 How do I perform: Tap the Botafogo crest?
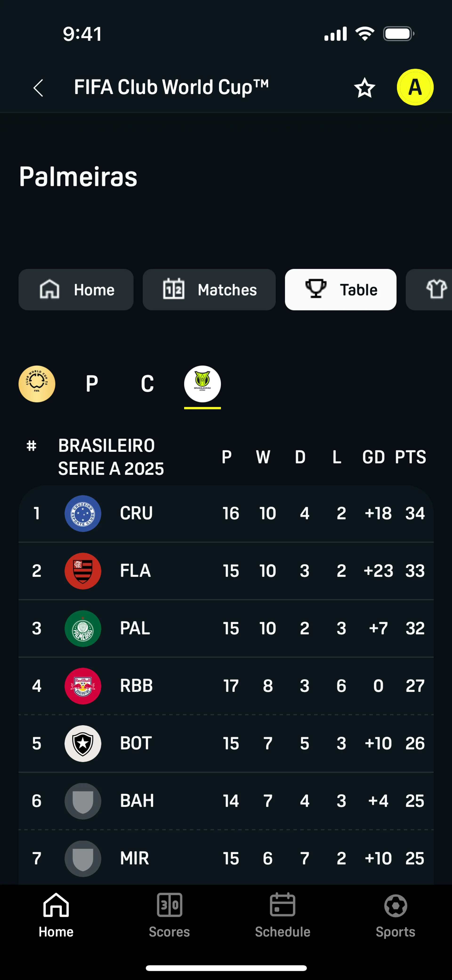pos(83,743)
